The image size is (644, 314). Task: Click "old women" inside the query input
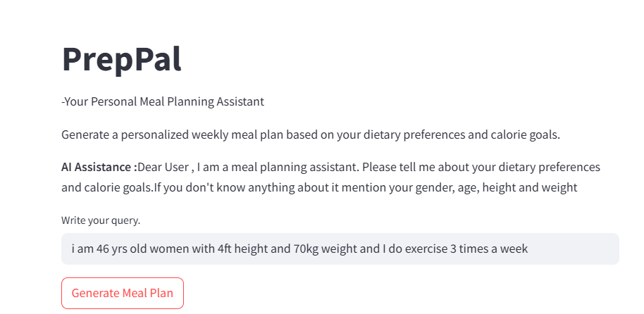coord(158,249)
